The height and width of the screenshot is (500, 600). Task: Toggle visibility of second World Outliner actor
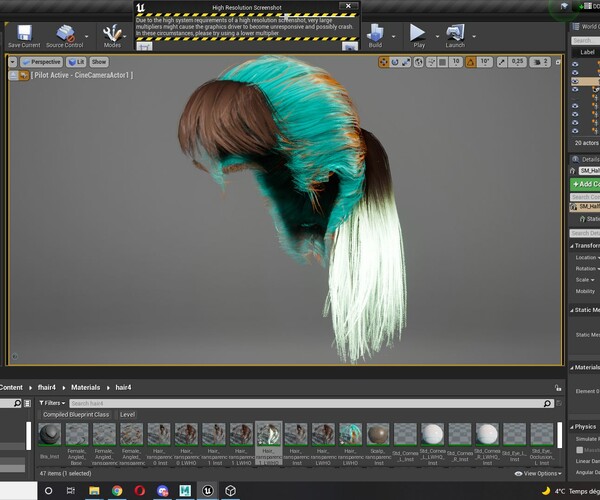click(575, 73)
